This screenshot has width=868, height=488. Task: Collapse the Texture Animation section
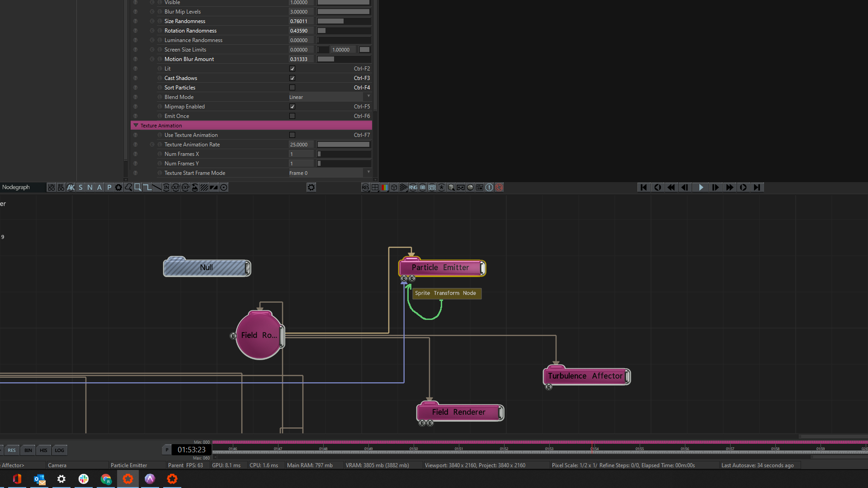coord(136,126)
